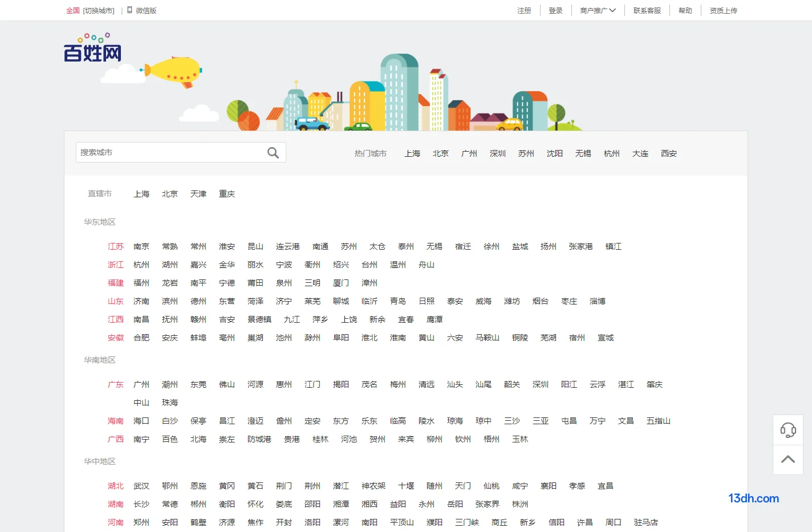Open the 安徽 province link
812x532 pixels.
116,338
